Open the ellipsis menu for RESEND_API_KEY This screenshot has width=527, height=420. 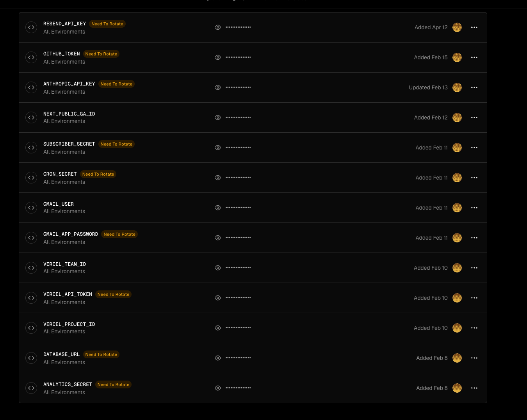(x=474, y=27)
